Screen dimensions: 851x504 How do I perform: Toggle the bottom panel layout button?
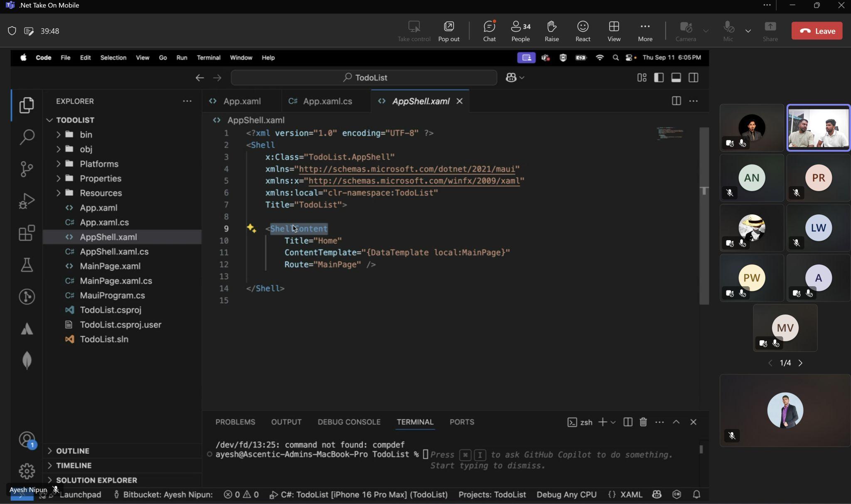(x=676, y=78)
